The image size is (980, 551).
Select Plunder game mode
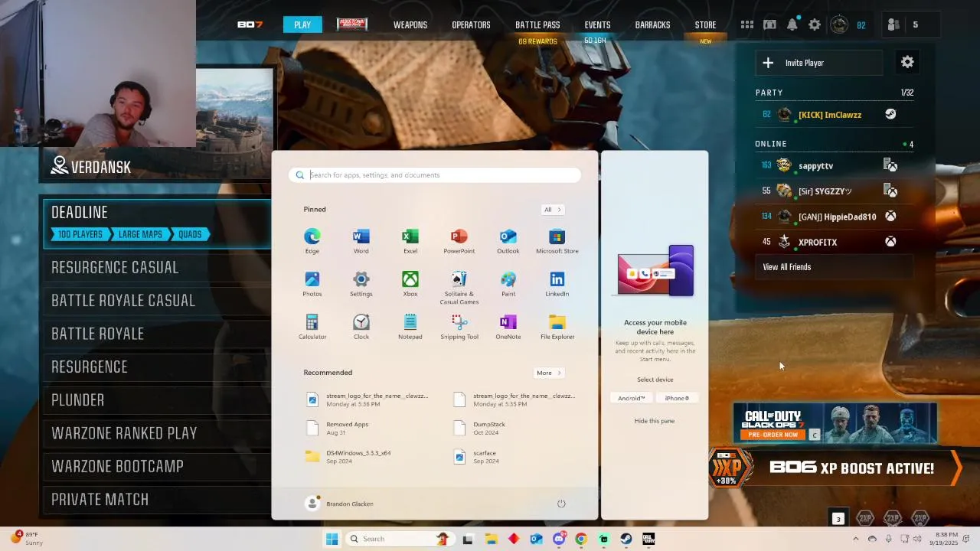tap(156, 399)
